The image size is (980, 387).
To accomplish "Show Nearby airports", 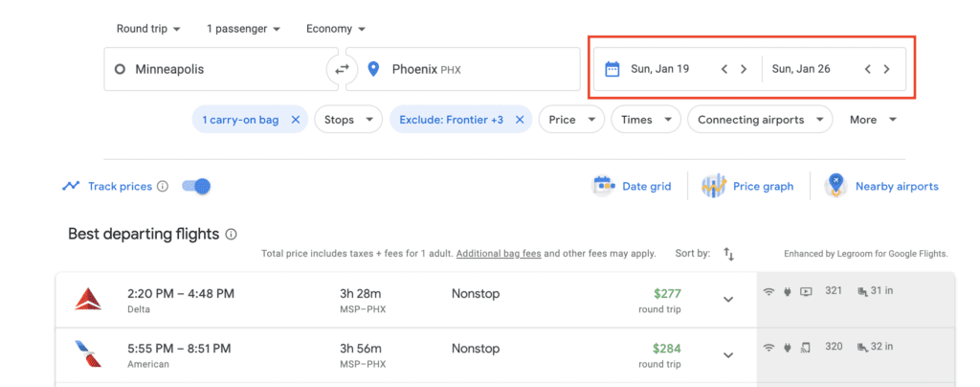I will click(881, 186).
